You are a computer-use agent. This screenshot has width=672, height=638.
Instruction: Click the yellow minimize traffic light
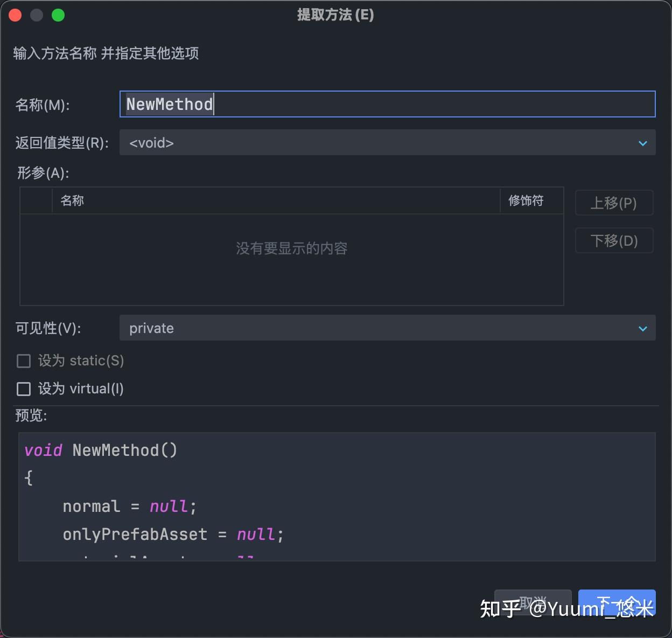(37, 15)
